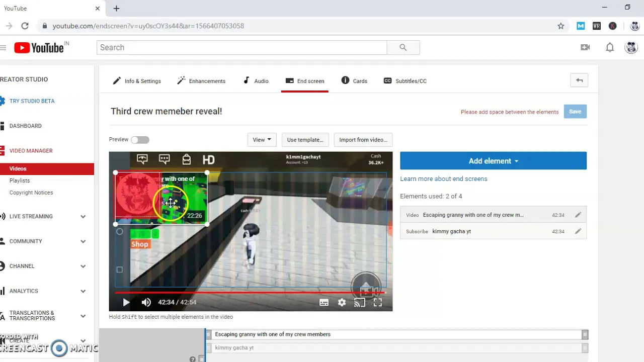Open Playlists in the sidebar
644x362 pixels.
click(x=20, y=180)
